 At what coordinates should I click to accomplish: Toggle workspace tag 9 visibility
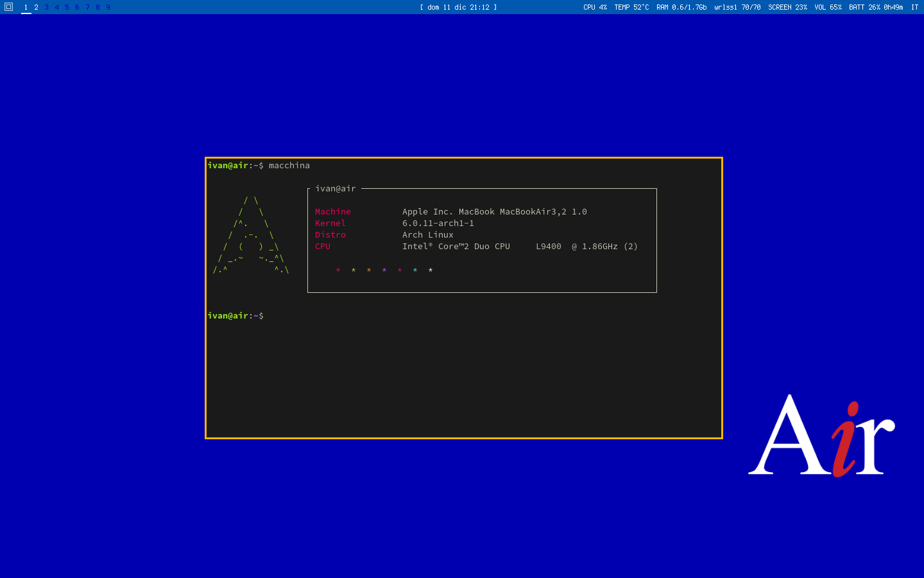point(107,7)
